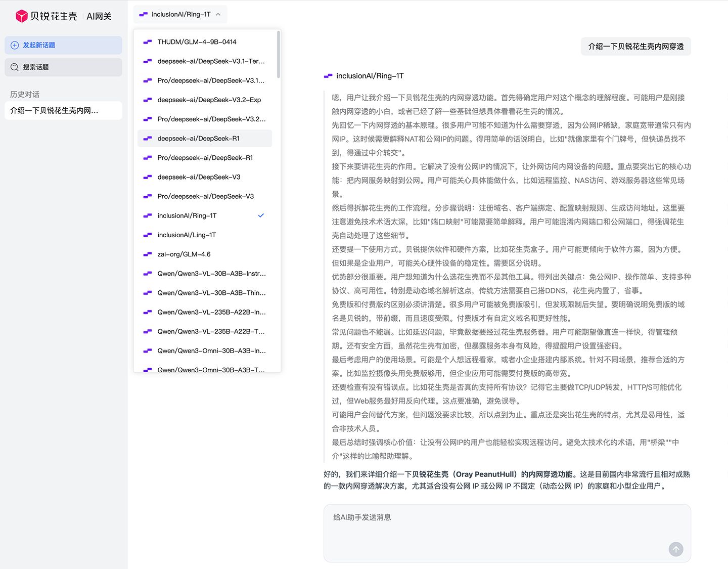
Task: Open the inclusionAI/Ring-1T model selector dropdown
Action: click(x=180, y=14)
